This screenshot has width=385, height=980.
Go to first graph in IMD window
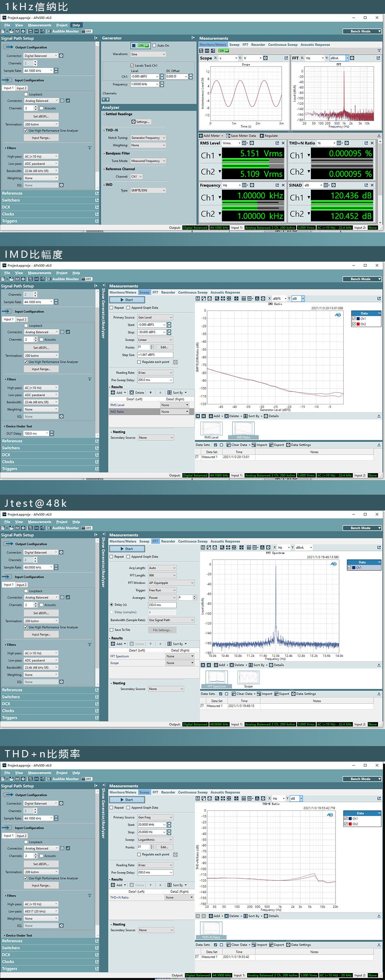pos(198,416)
